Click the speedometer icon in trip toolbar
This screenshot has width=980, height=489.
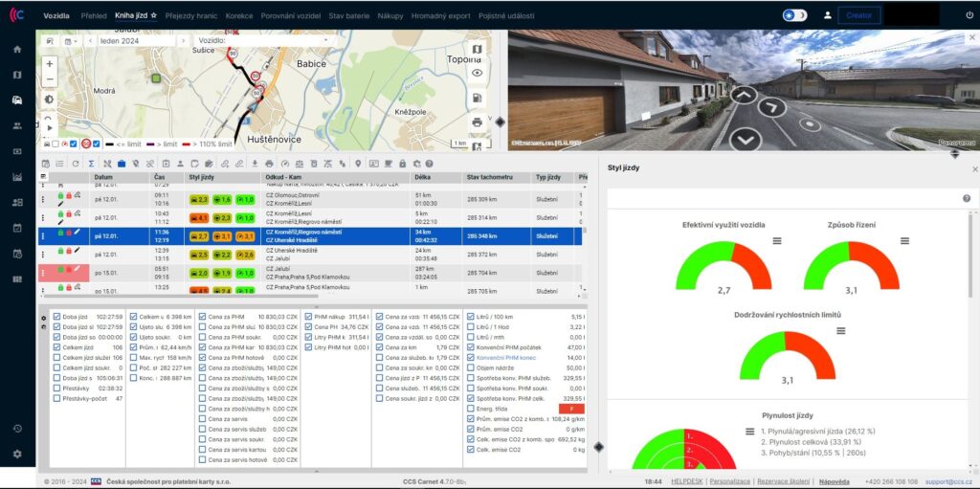pyautogui.click(x=285, y=164)
